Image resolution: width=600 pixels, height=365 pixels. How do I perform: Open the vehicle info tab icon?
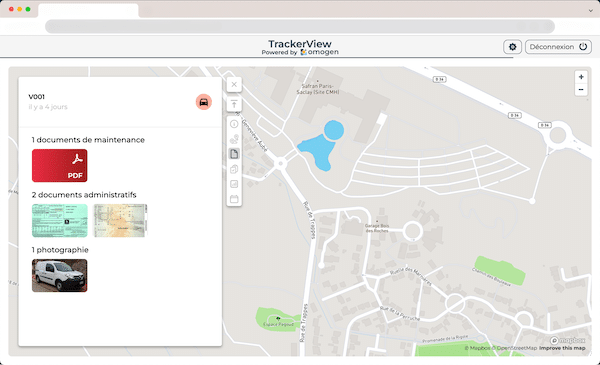pyautogui.click(x=234, y=124)
